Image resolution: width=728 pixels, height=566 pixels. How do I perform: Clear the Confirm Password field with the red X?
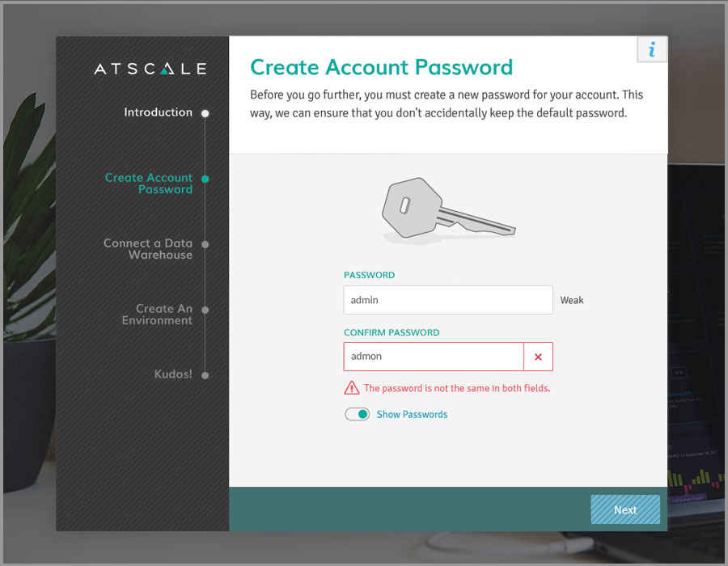tap(538, 357)
